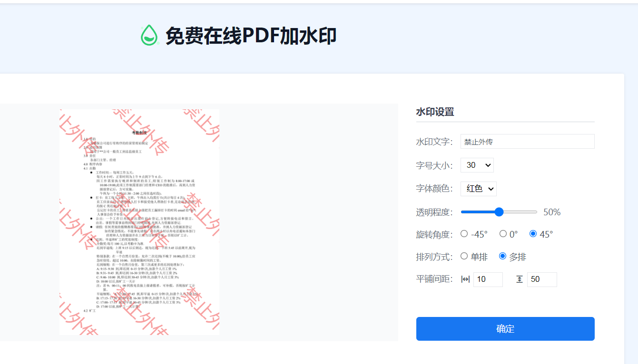Open the 字体颜色 color dropdown showing 红色
This screenshot has width=638, height=364.
[479, 189]
